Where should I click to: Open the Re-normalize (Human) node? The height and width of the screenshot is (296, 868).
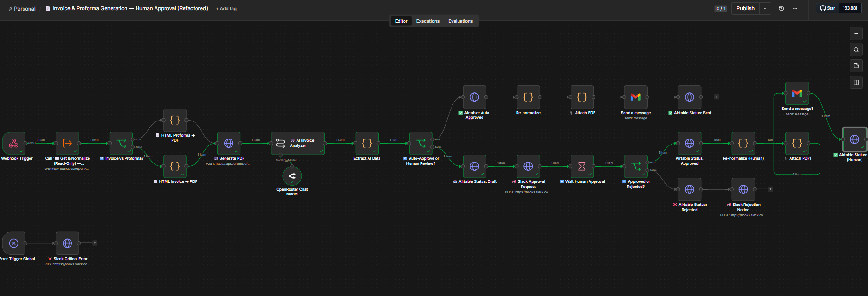(x=743, y=143)
